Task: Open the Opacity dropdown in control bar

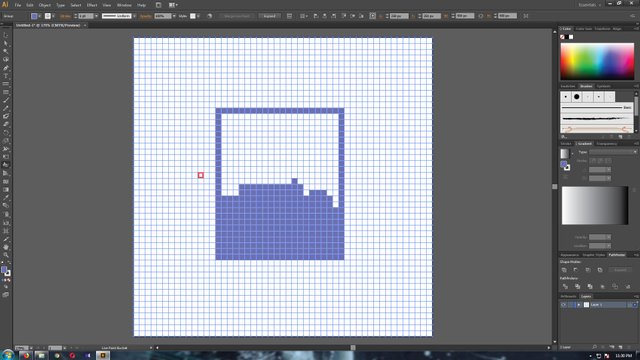Action: pos(174,16)
